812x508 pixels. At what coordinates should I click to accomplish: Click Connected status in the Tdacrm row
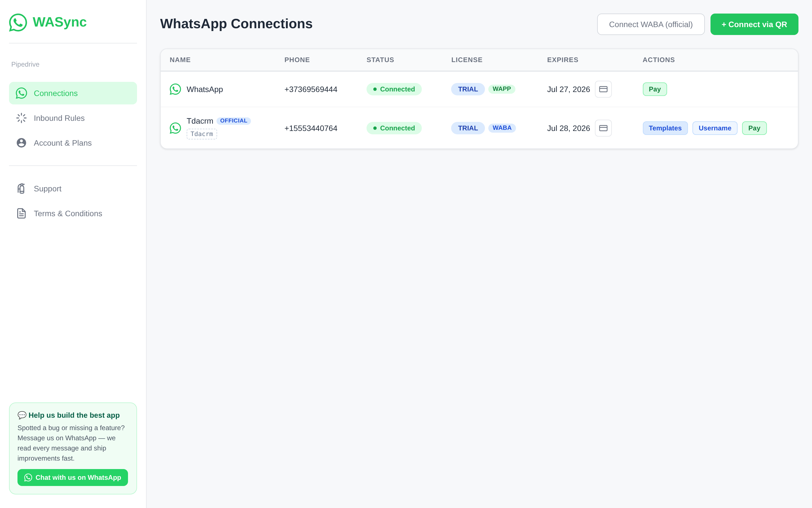pyautogui.click(x=394, y=128)
